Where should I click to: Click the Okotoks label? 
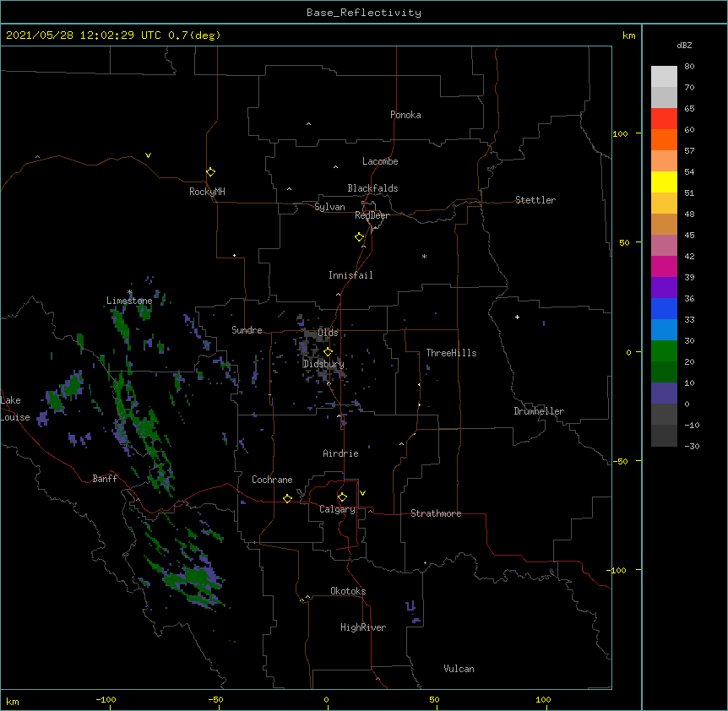coord(348,591)
